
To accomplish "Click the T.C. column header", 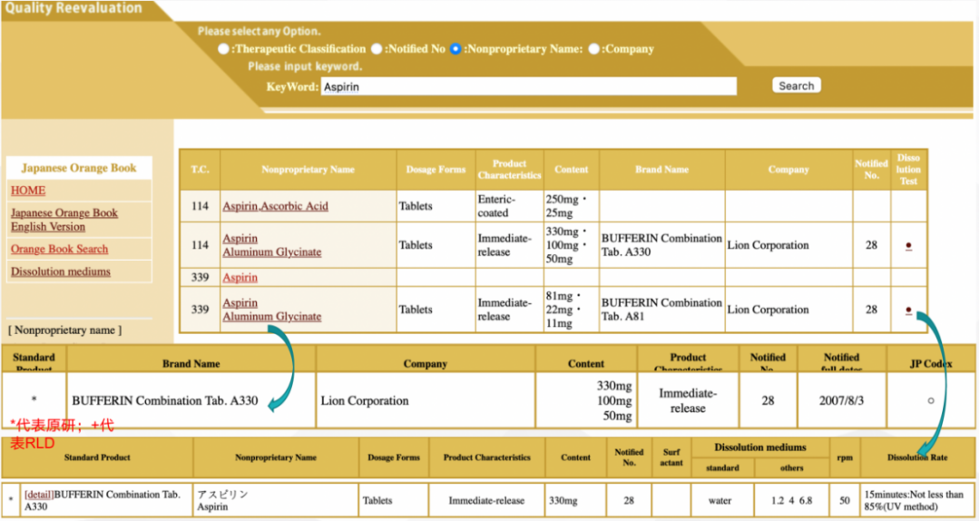I will pos(200,170).
